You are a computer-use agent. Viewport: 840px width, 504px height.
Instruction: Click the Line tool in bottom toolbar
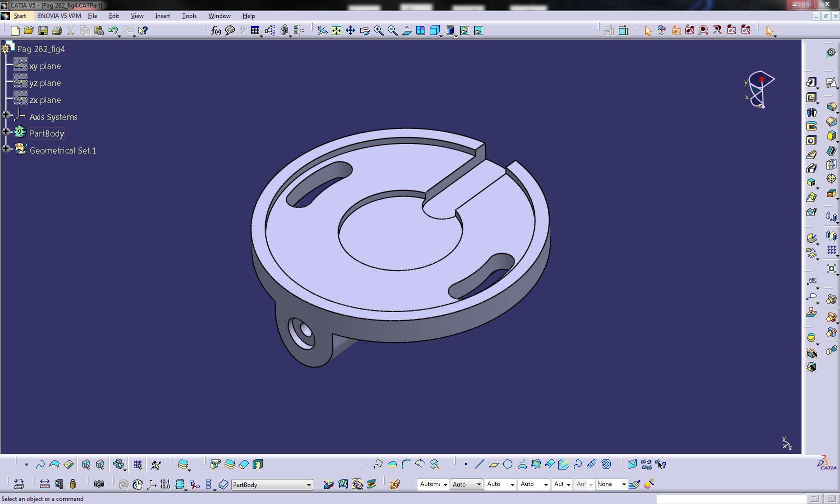pos(479,464)
